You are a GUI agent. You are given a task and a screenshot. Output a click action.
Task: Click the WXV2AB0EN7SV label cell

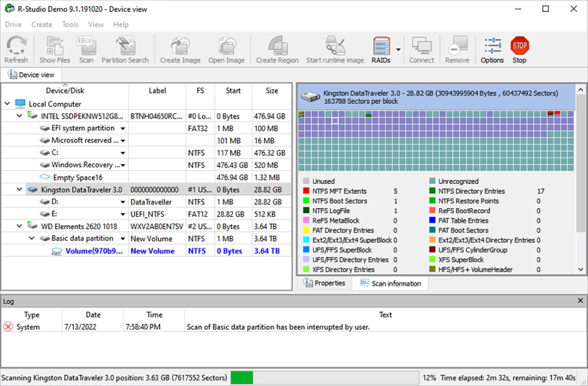pyautogui.click(x=157, y=227)
